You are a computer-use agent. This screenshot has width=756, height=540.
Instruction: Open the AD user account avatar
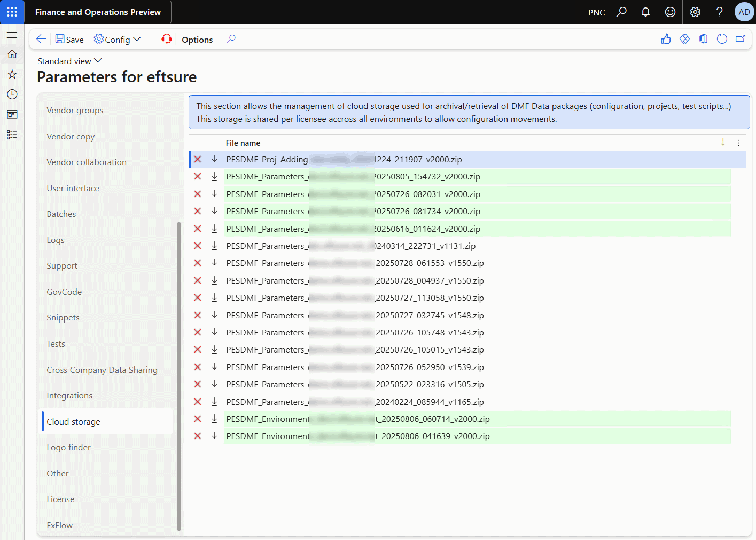point(744,12)
